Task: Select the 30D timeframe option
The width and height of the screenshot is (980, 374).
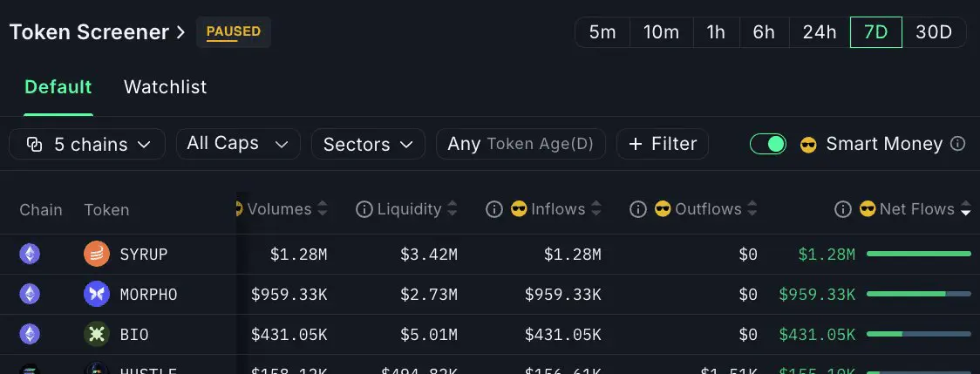Action: (x=933, y=32)
